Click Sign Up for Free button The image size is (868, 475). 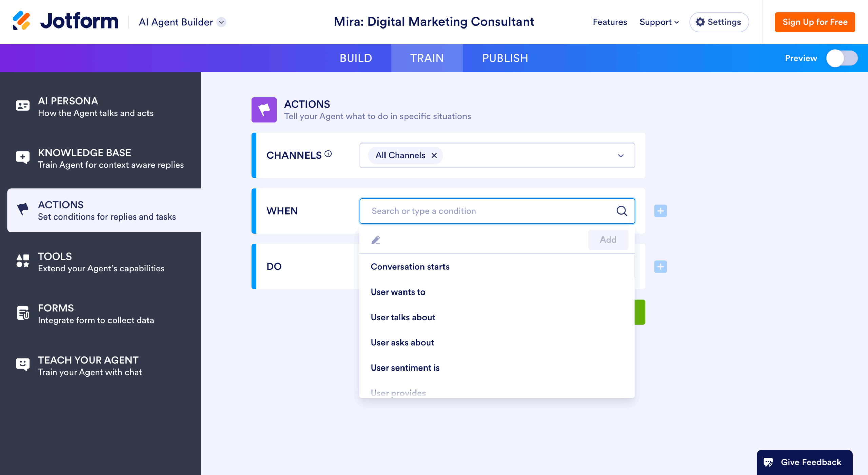click(x=815, y=22)
